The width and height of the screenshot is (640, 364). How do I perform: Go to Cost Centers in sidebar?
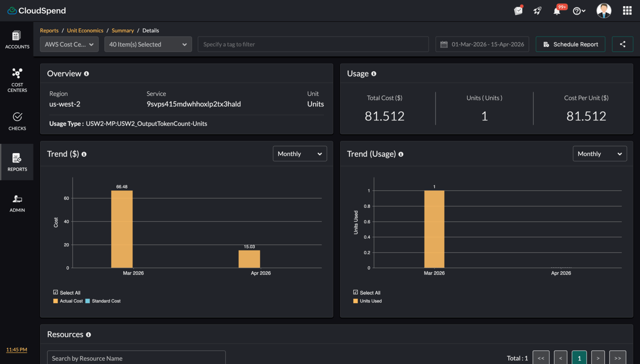pos(17,80)
